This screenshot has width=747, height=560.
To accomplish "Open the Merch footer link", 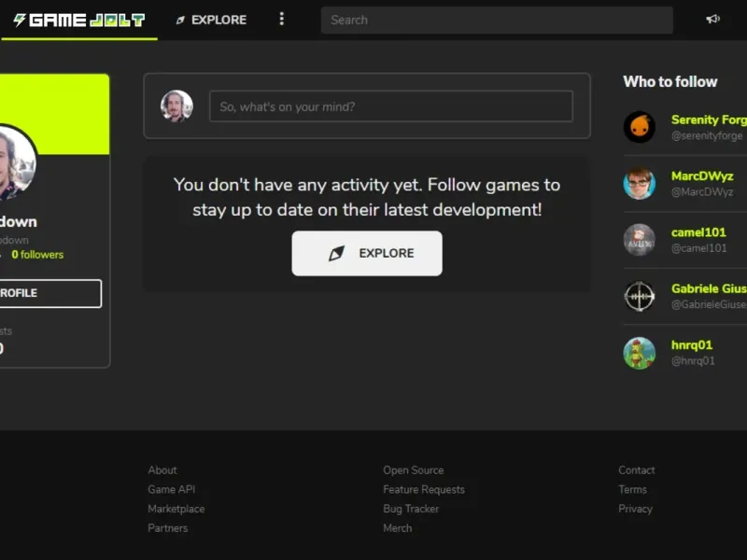I will coord(398,528).
